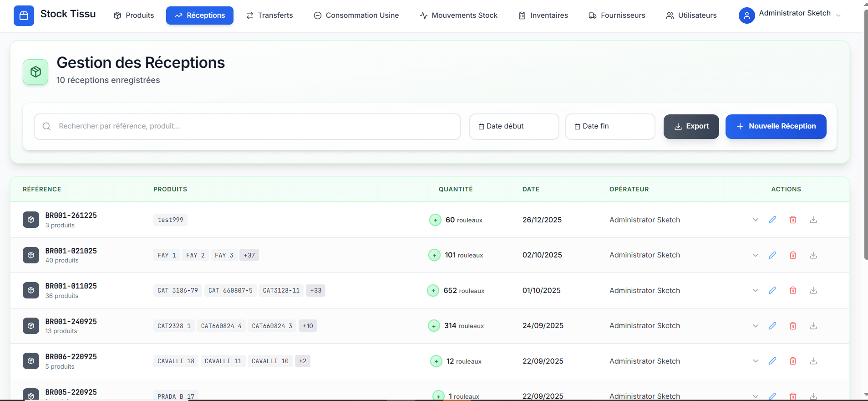This screenshot has height=401, width=868.
Task: Expand row BR001-021025 details
Action: (756, 255)
